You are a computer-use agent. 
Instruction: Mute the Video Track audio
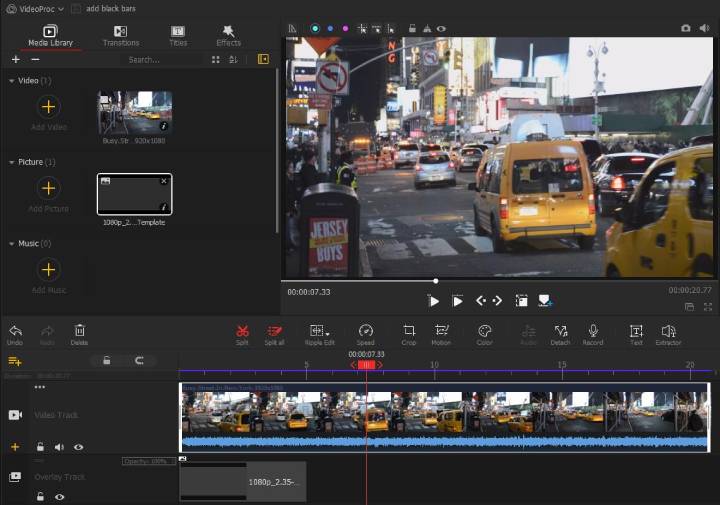coord(59,447)
